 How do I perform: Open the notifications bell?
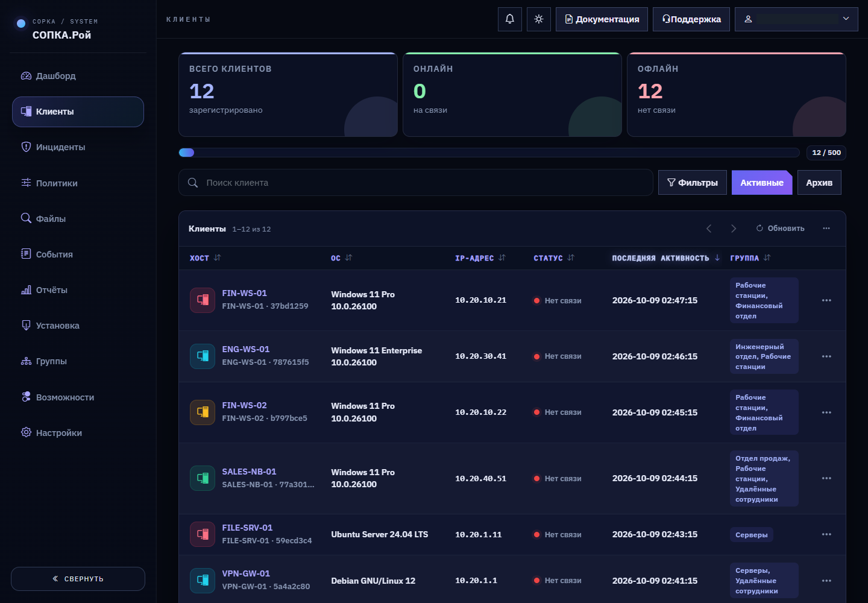pos(510,19)
